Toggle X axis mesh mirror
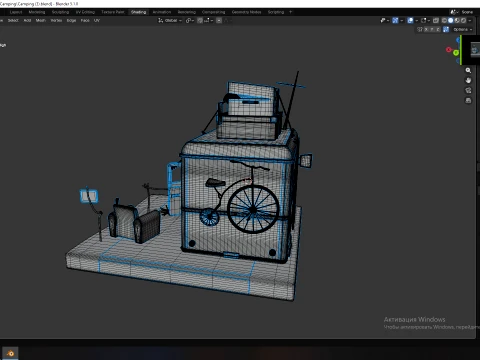The width and height of the screenshot is (480, 360). click(426, 29)
